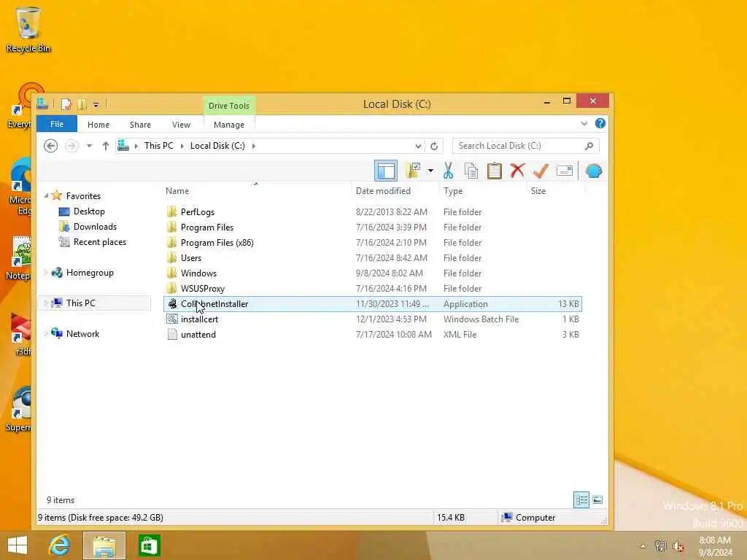Expand the Network tree node

[46, 334]
